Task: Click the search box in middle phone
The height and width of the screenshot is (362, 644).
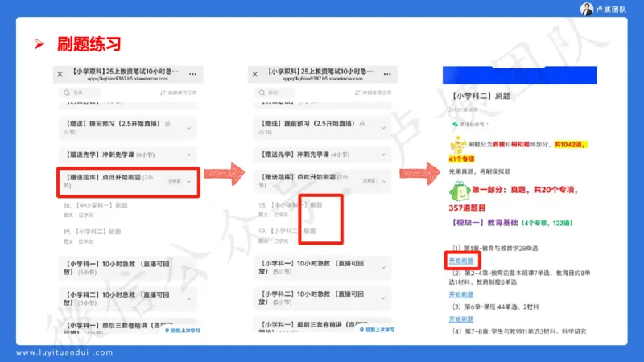Action: pyautogui.click(x=275, y=93)
